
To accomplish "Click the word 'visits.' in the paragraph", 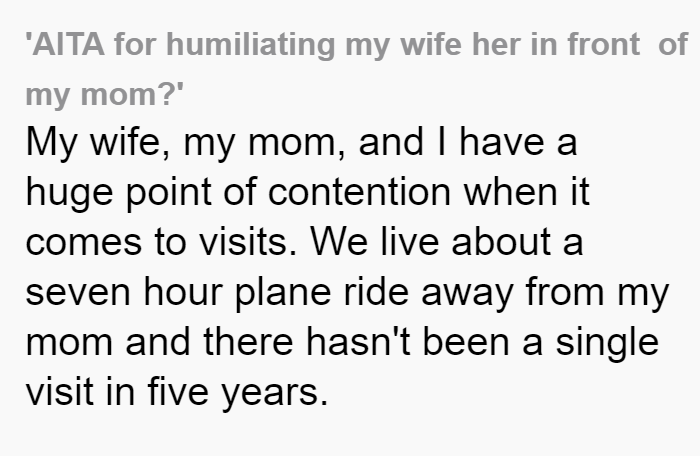I will (x=247, y=243).
